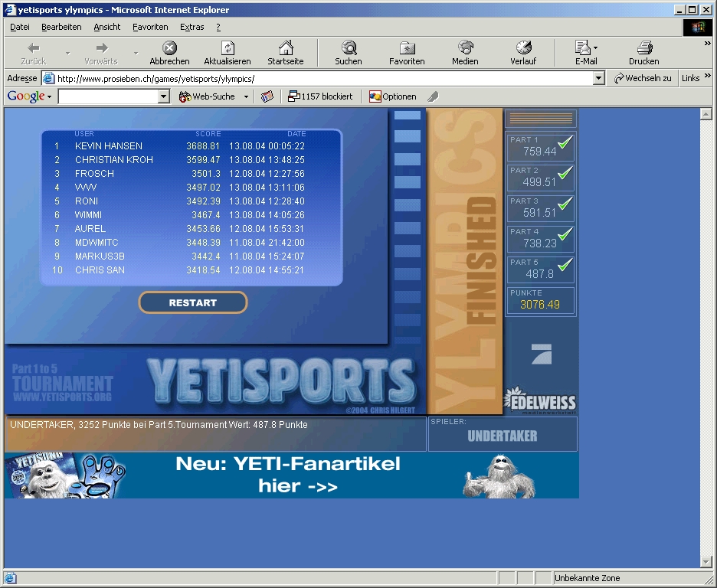Open the Favoriten toolbar icon
The image size is (717, 588).
tap(407, 47)
